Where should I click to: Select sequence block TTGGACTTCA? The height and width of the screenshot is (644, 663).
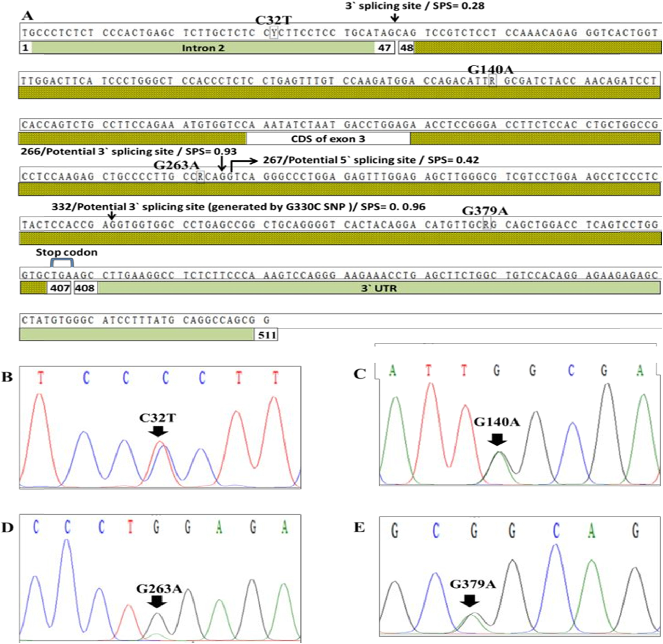coord(57,81)
